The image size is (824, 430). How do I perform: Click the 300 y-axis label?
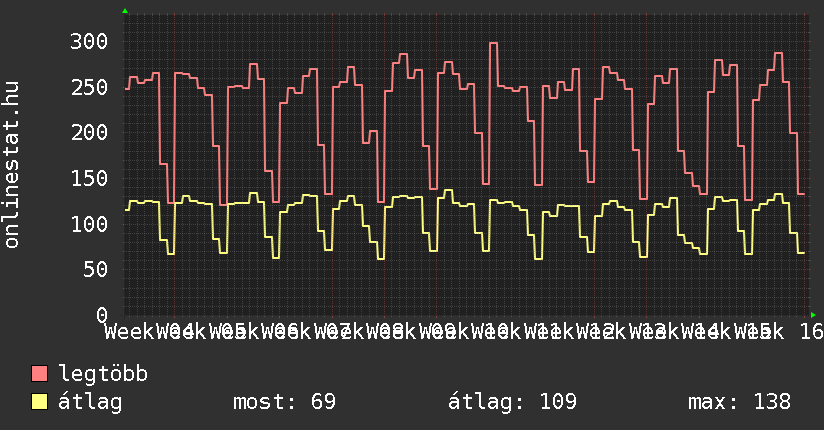coord(89,41)
